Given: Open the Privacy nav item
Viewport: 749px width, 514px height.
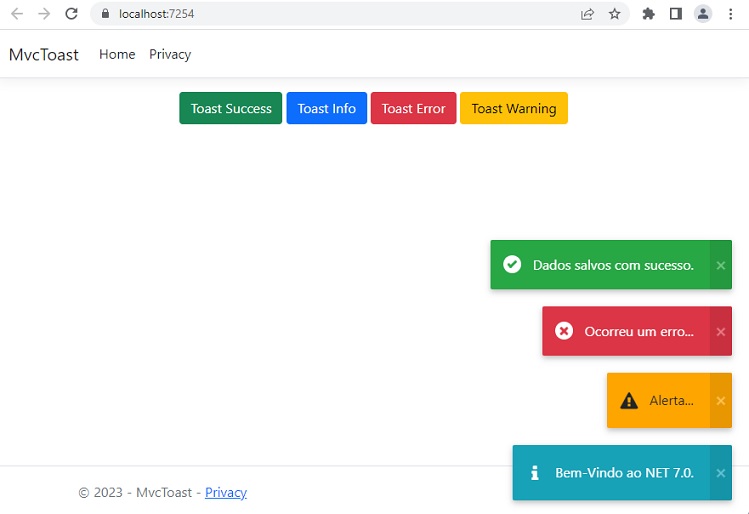Looking at the screenshot, I should 170,54.
